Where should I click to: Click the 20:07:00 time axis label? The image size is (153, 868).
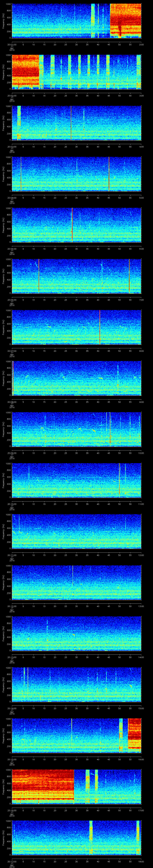coord(12,351)
